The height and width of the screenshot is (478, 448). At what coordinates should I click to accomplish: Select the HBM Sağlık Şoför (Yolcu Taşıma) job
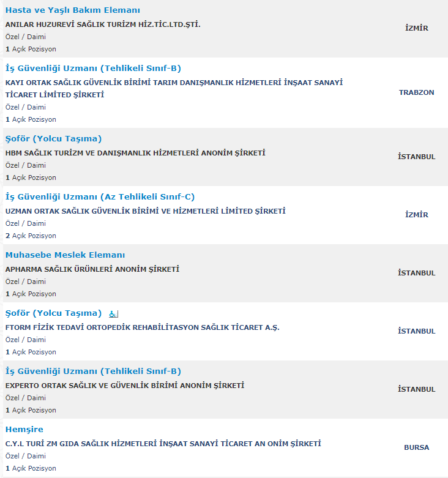pyautogui.click(x=53, y=139)
